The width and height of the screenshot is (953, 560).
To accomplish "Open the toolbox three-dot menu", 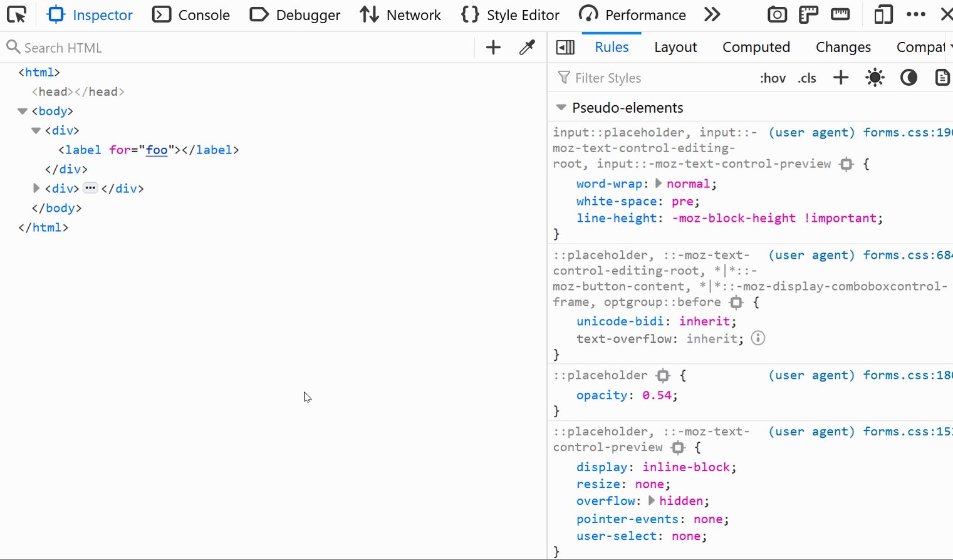I will click(x=915, y=14).
